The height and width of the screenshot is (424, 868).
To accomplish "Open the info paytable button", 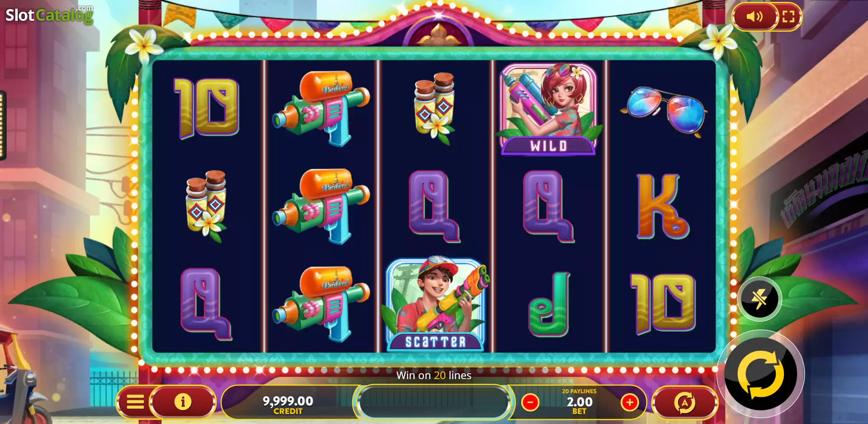I will coord(183,402).
